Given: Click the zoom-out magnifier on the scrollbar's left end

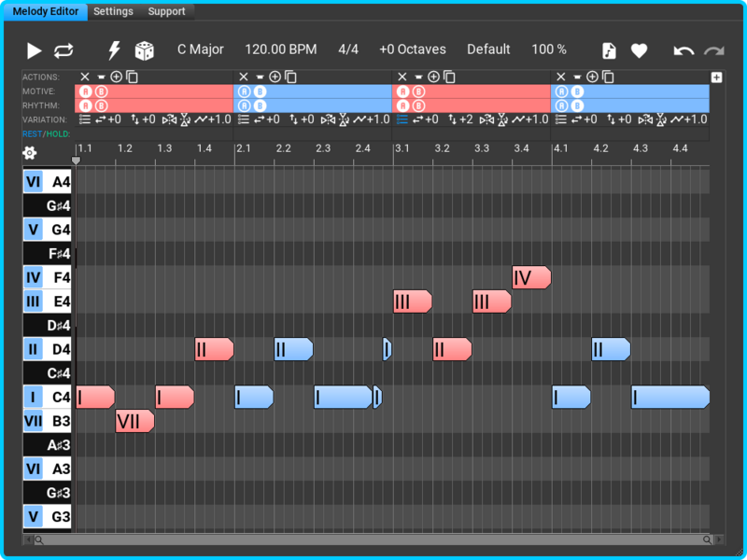Looking at the screenshot, I should click(x=39, y=539).
